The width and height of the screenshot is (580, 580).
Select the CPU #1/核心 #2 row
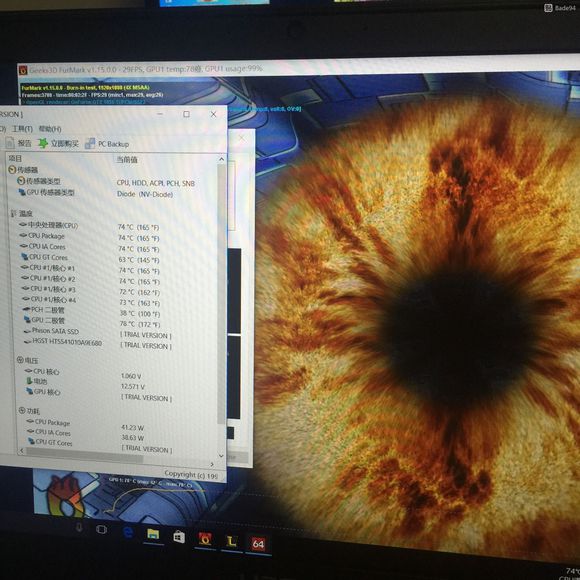(x=91, y=280)
